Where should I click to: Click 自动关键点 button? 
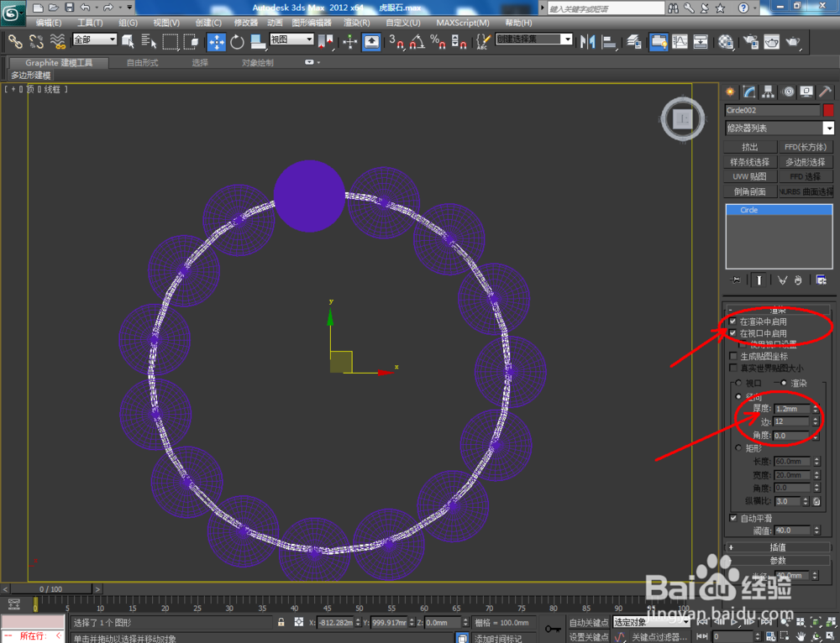coord(589,622)
